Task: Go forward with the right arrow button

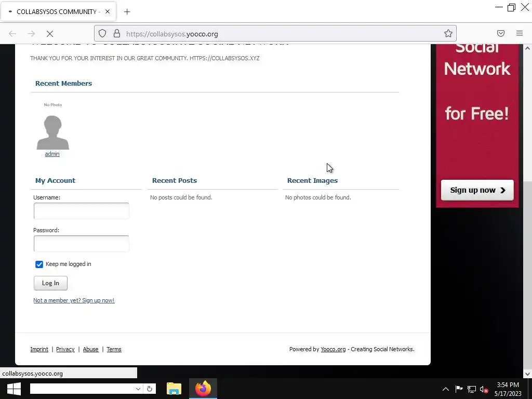Action: click(x=31, y=34)
